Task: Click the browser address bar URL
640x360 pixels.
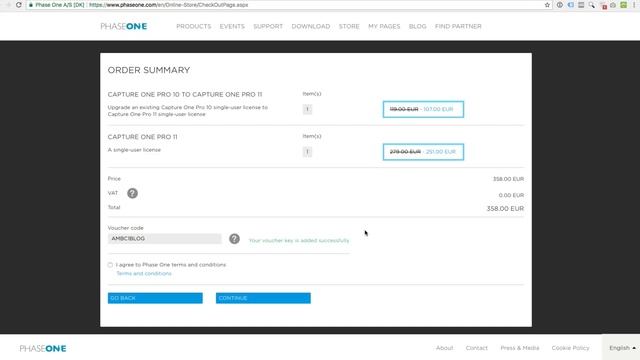Action: [x=169, y=5]
